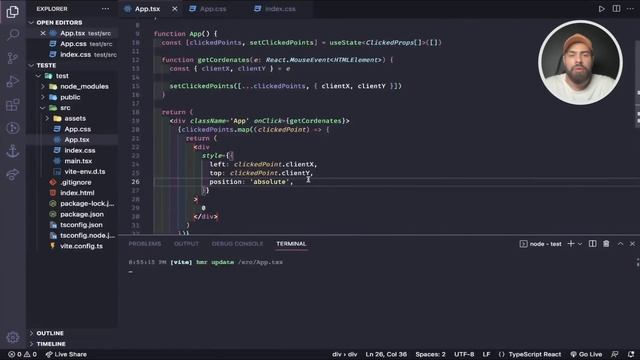640x360 pixels.
Task: Open errors and warnings status item
Action: [22, 354]
